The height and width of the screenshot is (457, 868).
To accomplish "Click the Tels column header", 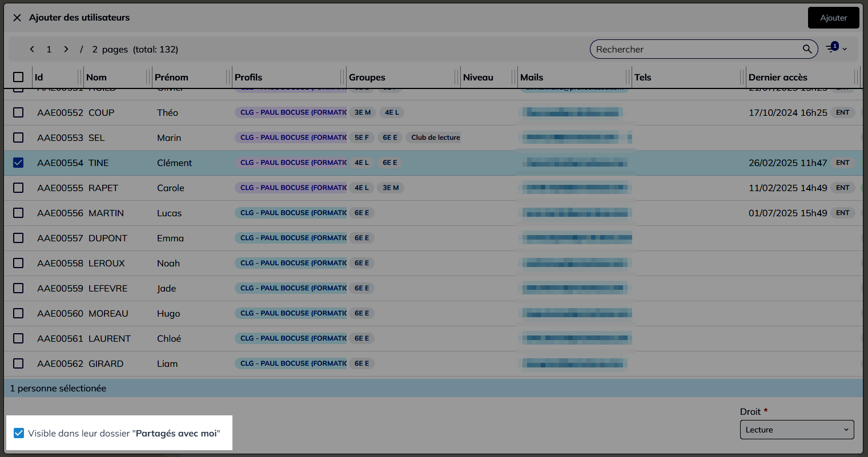I will click(643, 77).
